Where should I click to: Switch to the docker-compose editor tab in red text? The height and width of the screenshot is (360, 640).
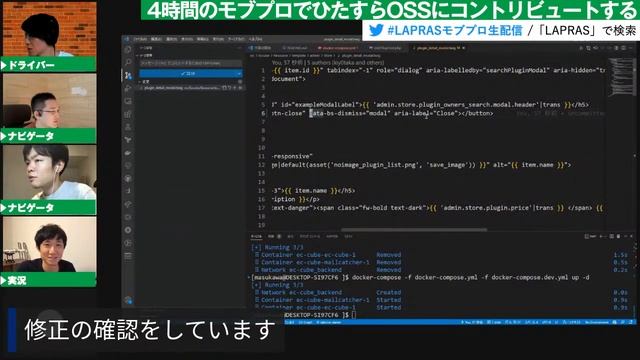pos(338,48)
